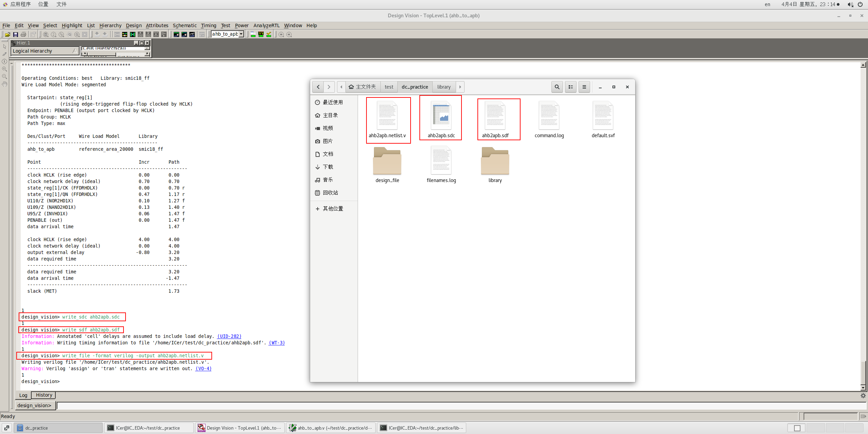The width and height of the screenshot is (868, 434).
Task: Switch to the History tab
Action: (44, 395)
